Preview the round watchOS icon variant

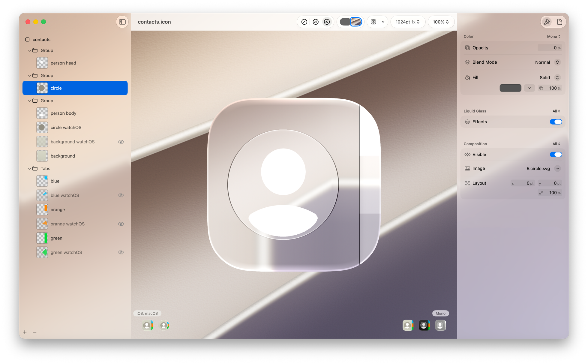coord(164,325)
